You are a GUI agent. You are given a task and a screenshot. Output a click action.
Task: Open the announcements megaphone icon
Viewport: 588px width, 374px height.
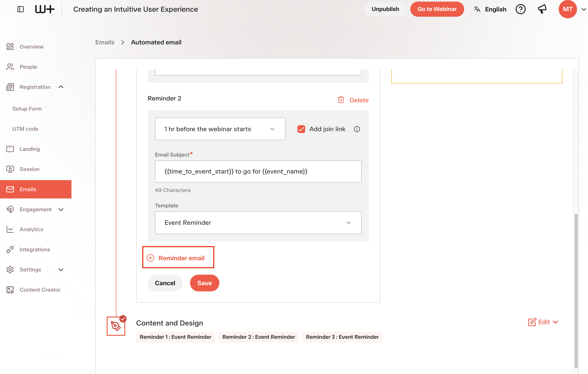[x=542, y=9]
